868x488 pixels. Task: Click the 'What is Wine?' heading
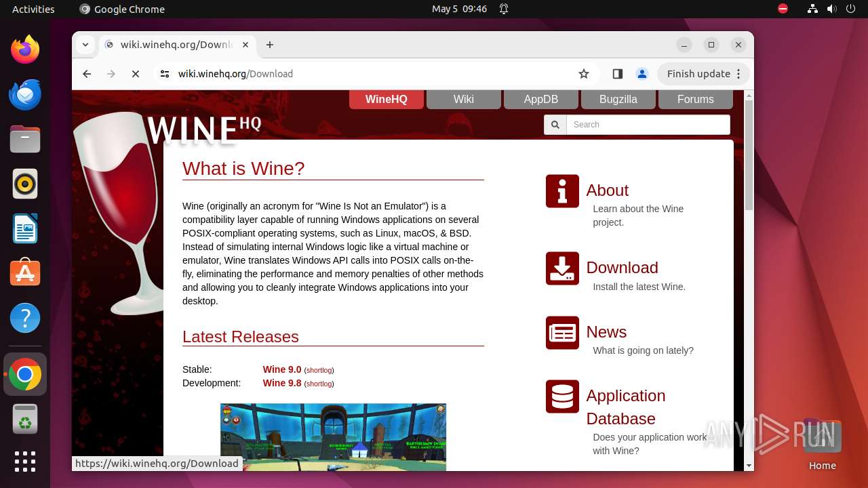pyautogui.click(x=243, y=169)
